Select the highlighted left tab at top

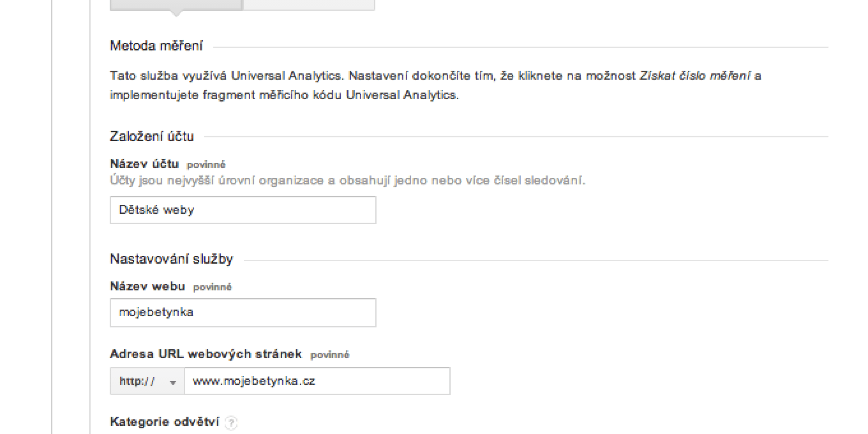pyautogui.click(x=176, y=5)
